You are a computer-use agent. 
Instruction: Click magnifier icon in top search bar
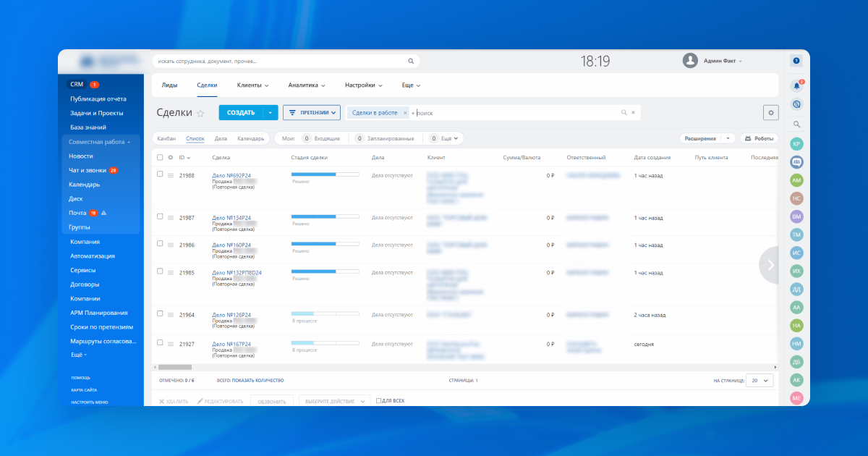pyautogui.click(x=411, y=62)
